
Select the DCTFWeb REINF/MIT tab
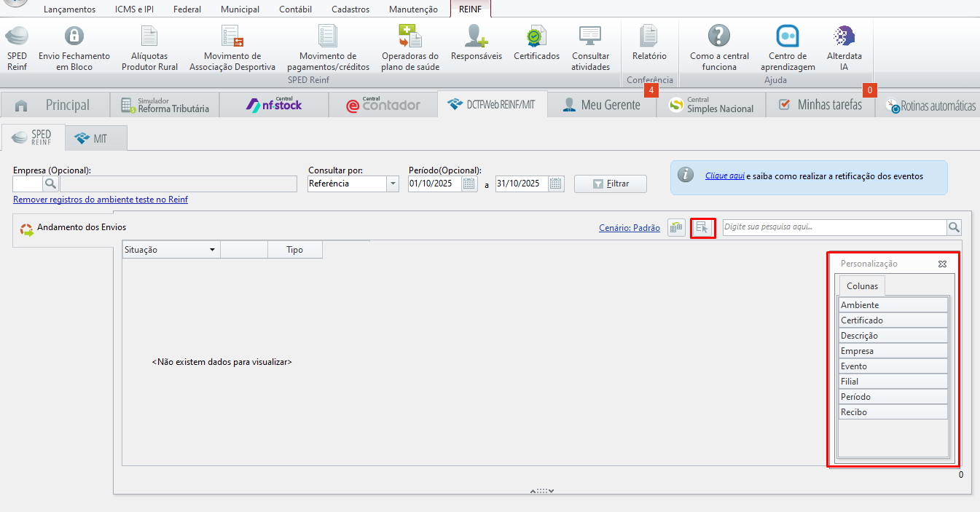pos(492,105)
